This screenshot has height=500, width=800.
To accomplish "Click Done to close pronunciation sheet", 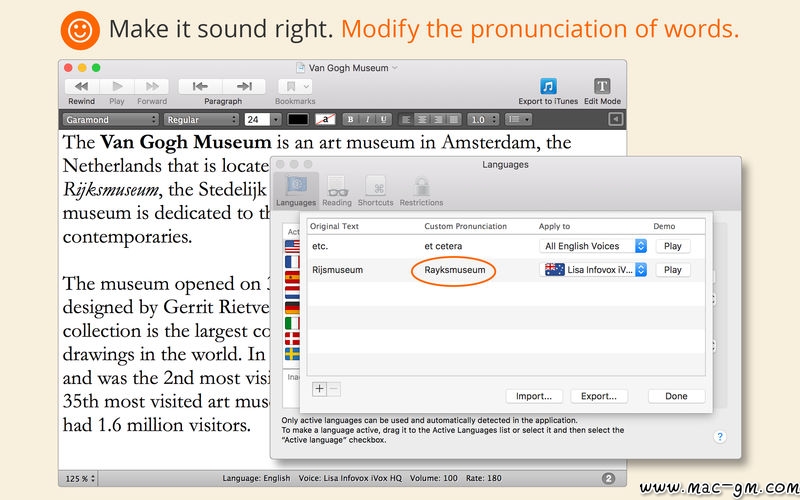I will click(676, 396).
